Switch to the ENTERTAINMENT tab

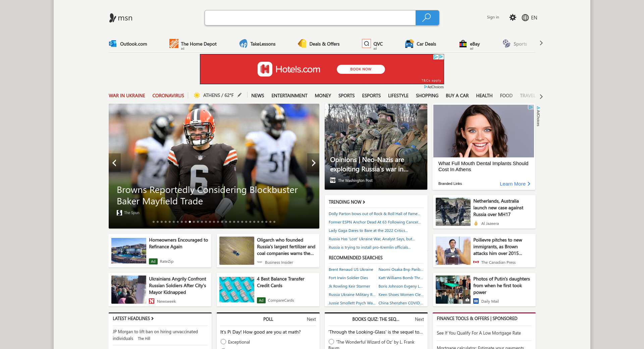point(289,96)
